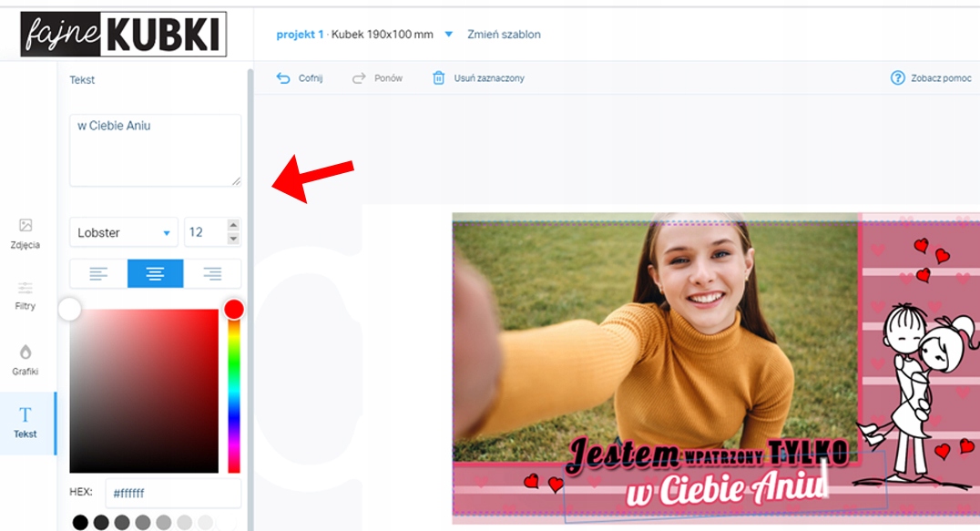Select the 'Jestem' text on the design
The height and width of the screenshot is (531, 980).
tap(622, 454)
